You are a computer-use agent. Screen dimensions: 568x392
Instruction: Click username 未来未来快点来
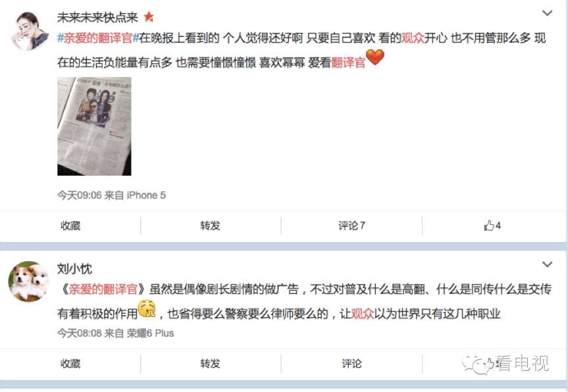98,17
